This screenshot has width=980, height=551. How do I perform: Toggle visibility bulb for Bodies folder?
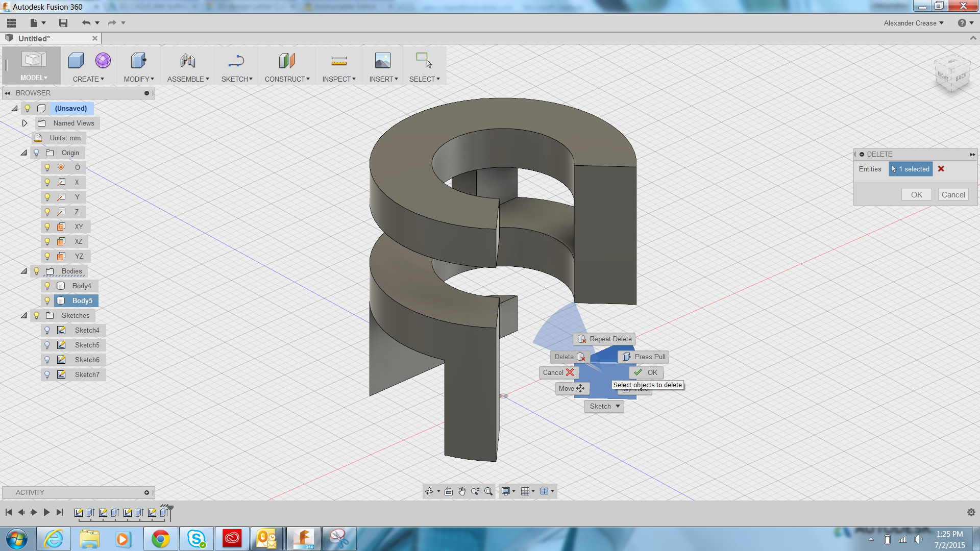[x=37, y=271]
